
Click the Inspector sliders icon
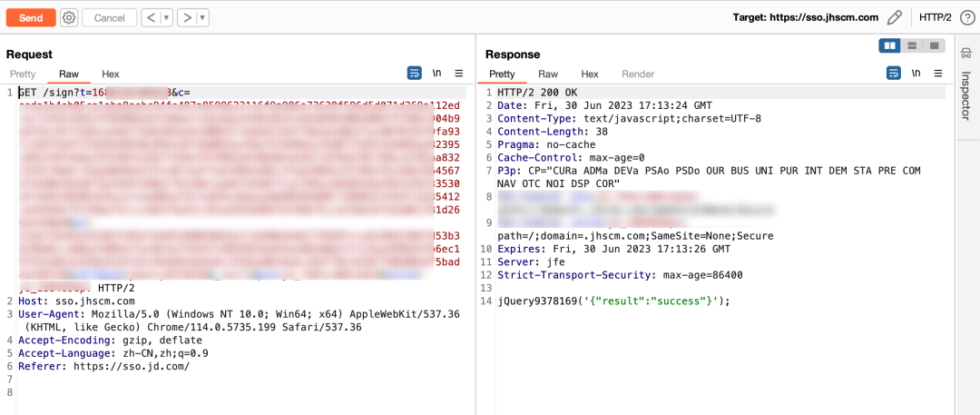click(966, 54)
